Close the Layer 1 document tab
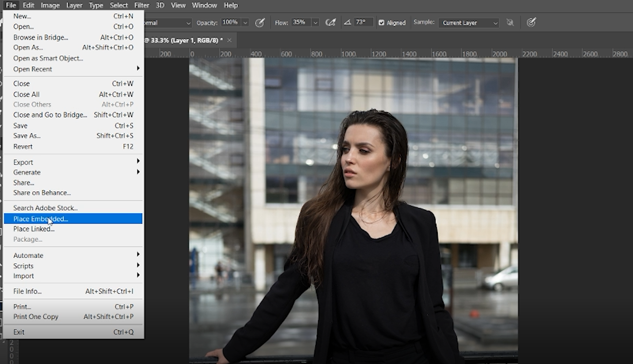This screenshot has height=364, width=633. tap(229, 40)
